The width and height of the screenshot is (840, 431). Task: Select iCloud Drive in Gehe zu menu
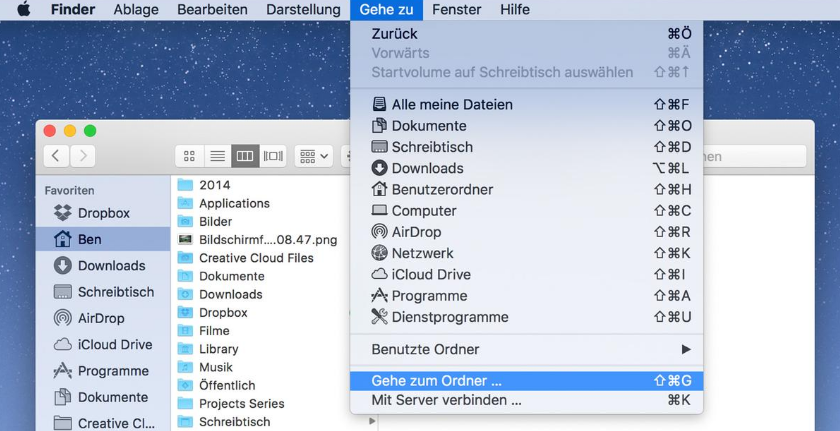[527, 275]
